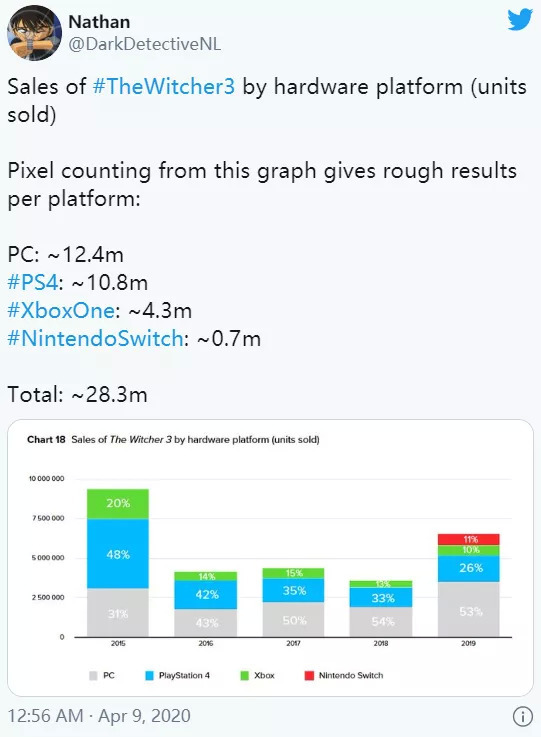The width and height of the screenshot is (541, 737).
Task: Click the gray PC legend square
Action: click(93, 675)
